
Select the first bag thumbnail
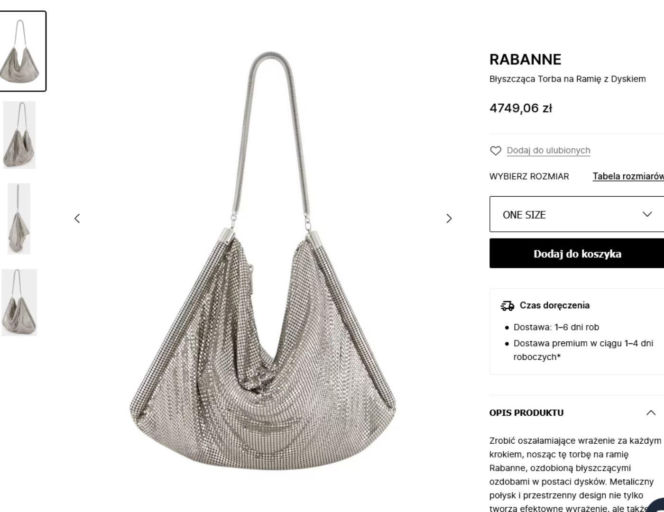(x=20, y=51)
